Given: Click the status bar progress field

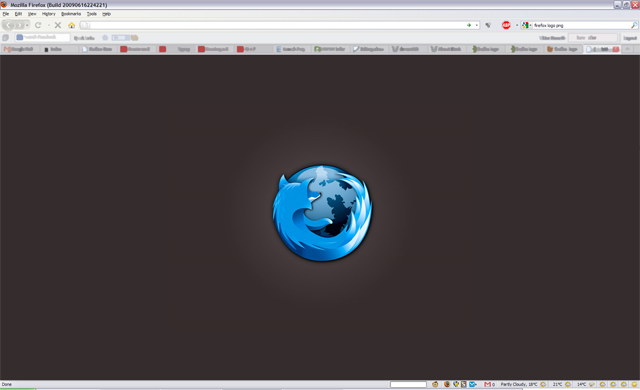Looking at the screenshot, I should click(408, 384).
